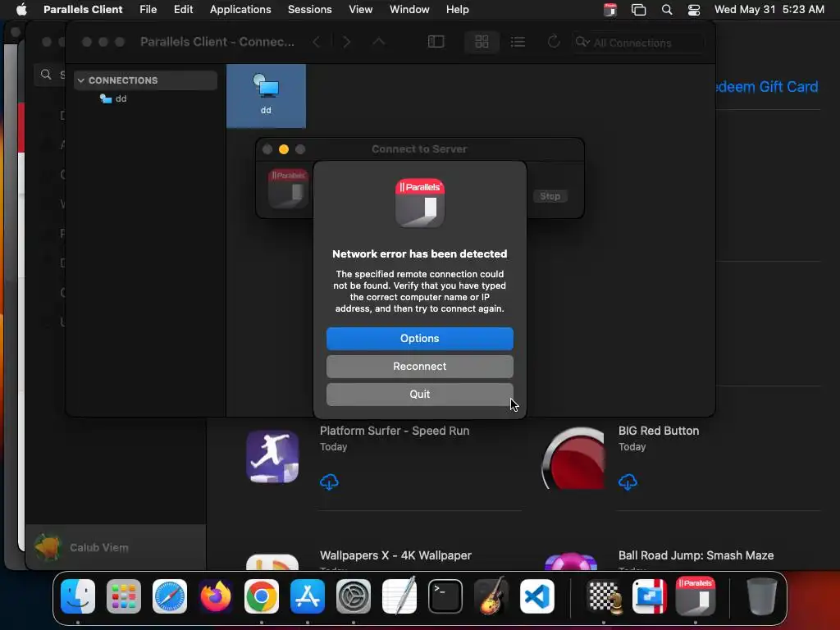The height and width of the screenshot is (630, 840).
Task: Open BIG Red Button app icon
Action: click(573, 458)
